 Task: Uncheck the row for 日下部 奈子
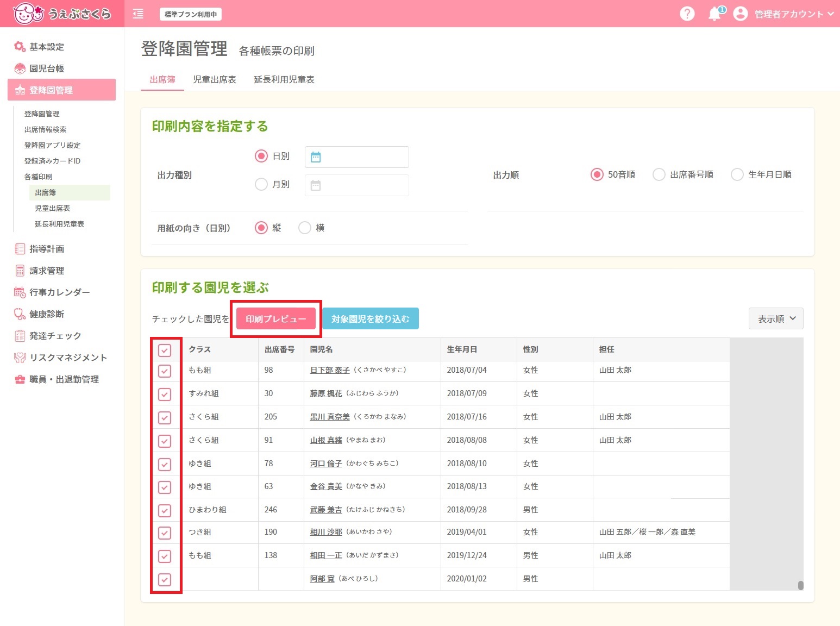click(165, 371)
